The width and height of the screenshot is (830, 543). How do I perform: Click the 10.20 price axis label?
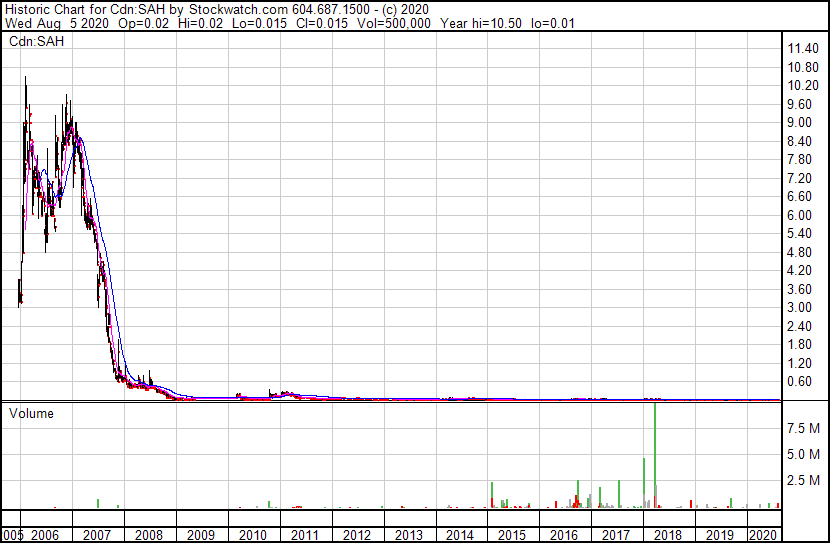(803, 86)
